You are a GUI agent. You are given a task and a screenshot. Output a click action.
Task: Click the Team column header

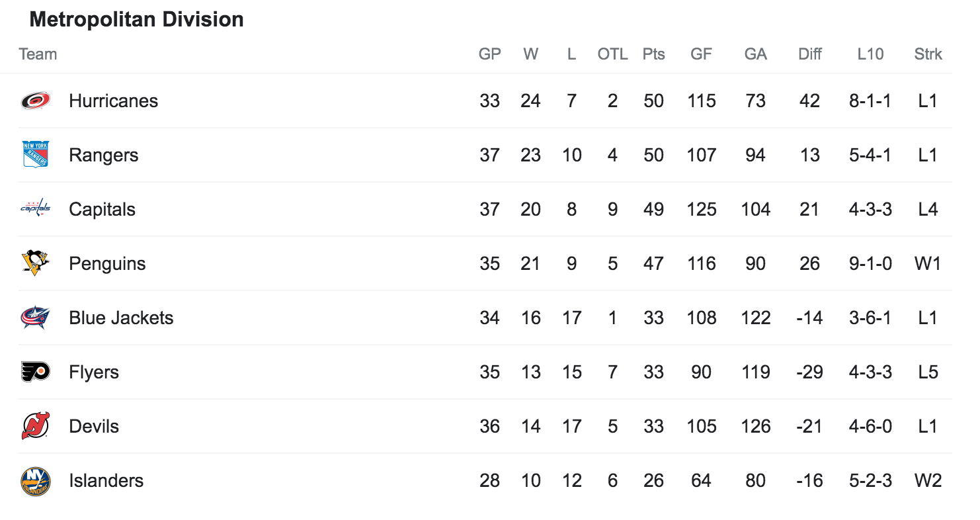(x=38, y=54)
